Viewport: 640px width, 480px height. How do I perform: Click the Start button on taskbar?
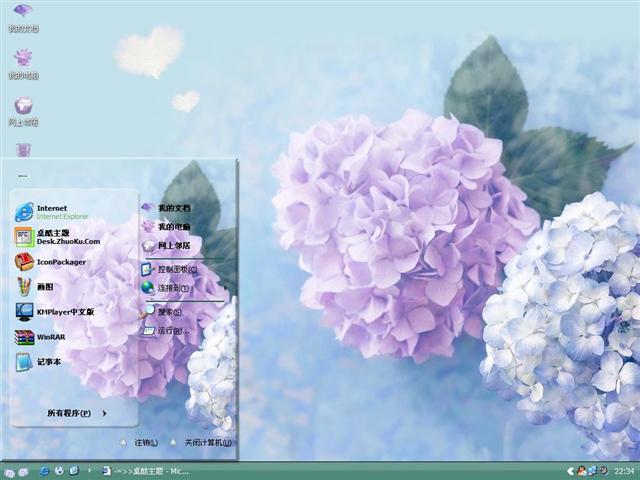pos(16,472)
